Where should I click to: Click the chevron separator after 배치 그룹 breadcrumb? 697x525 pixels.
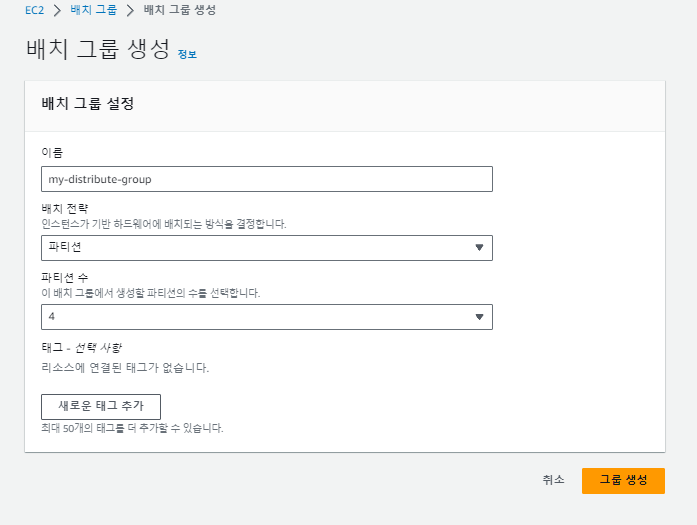[x=130, y=10]
